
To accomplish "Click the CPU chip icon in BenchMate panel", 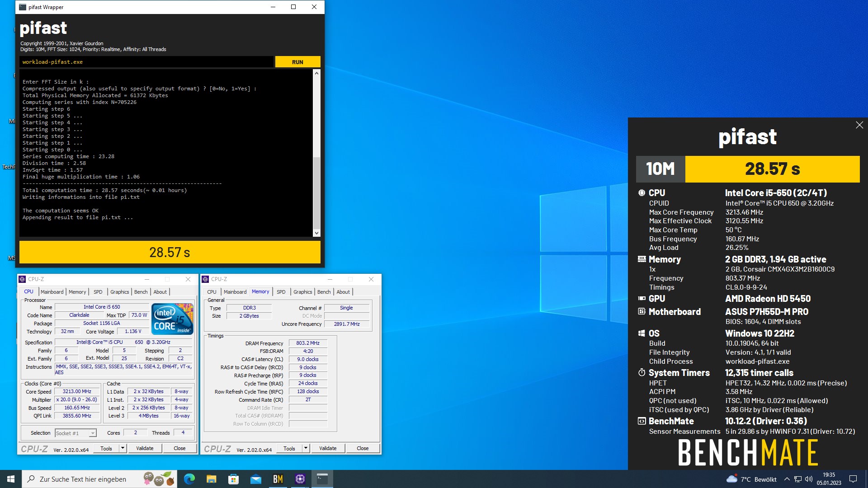I will 642,193.
